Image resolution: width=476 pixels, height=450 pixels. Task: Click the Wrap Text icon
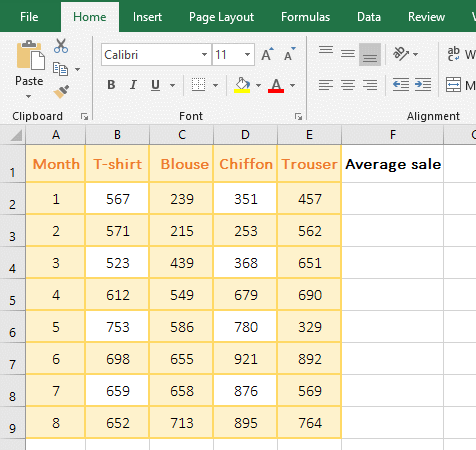pyautogui.click(x=454, y=54)
